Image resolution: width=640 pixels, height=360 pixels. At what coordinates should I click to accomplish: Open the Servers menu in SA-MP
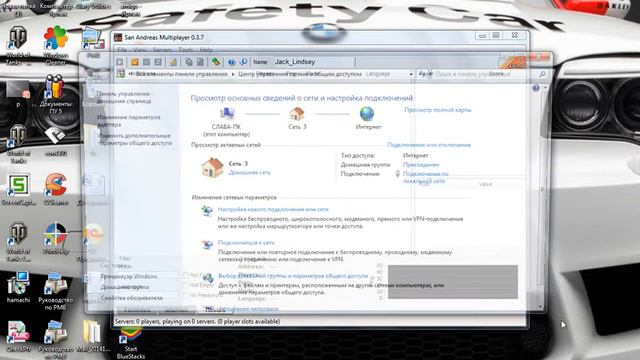[162, 50]
